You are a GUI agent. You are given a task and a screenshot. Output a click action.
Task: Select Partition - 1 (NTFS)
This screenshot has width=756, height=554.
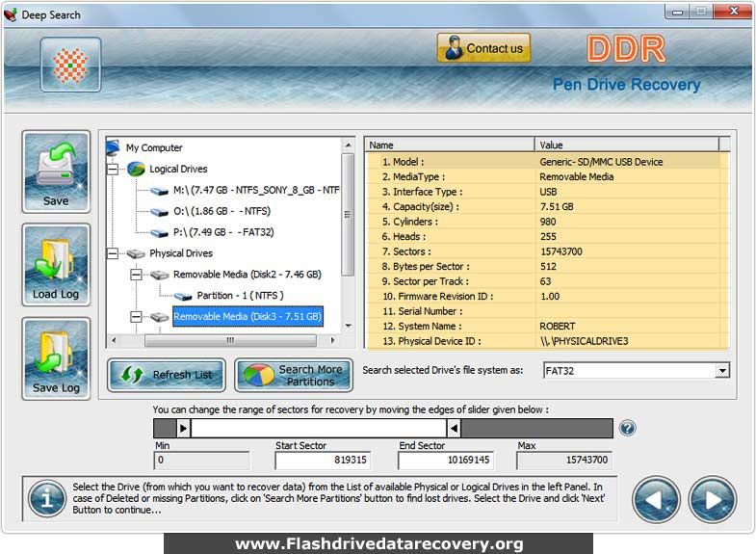[x=240, y=296]
